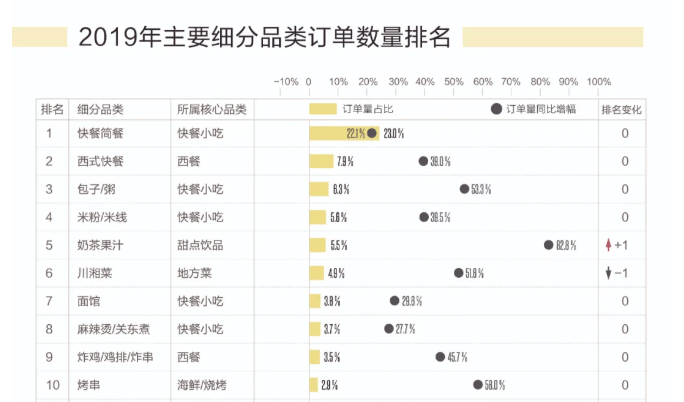This screenshot has height=402, width=684.
Task: Click the dark dot legend for 订单量同比增幅
Action: [496, 109]
